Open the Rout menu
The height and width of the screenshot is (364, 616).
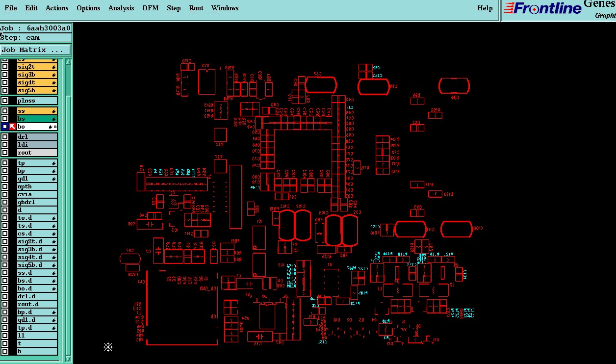click(x=196, y=8)
